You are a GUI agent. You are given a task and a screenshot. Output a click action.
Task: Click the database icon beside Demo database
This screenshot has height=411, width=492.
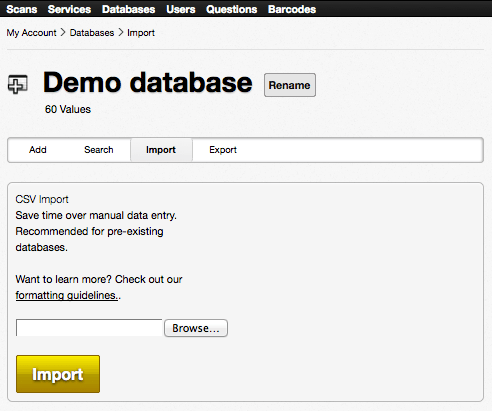pos(18,84)
